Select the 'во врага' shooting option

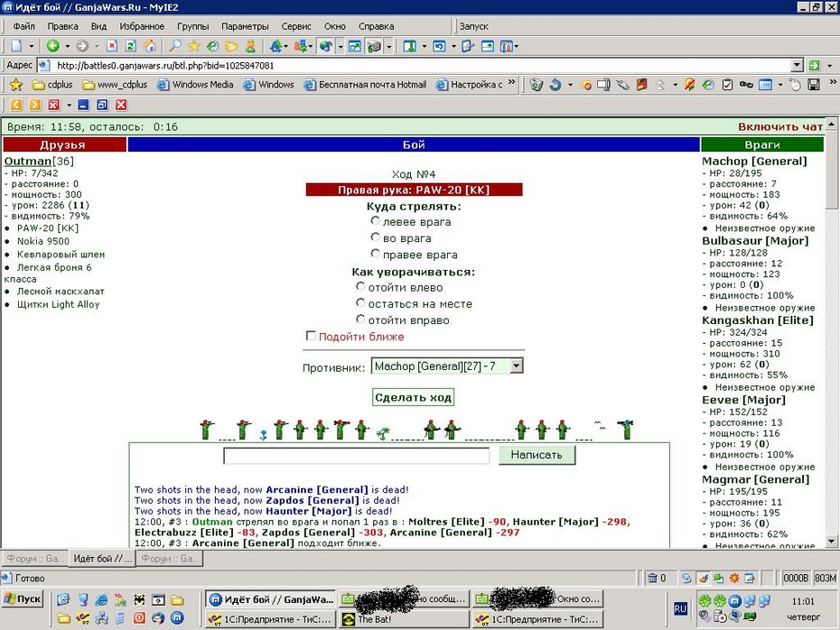pos(375,237)
